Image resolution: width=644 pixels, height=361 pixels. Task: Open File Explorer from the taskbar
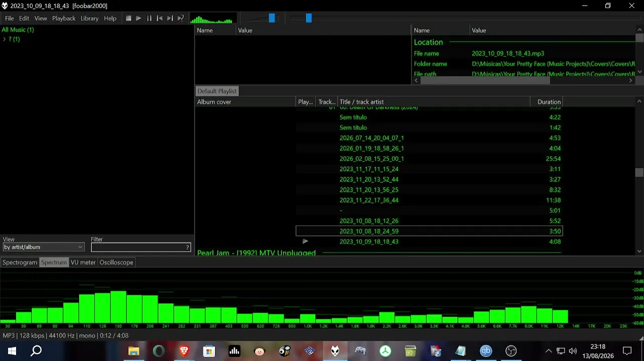(x=134, y=351)
